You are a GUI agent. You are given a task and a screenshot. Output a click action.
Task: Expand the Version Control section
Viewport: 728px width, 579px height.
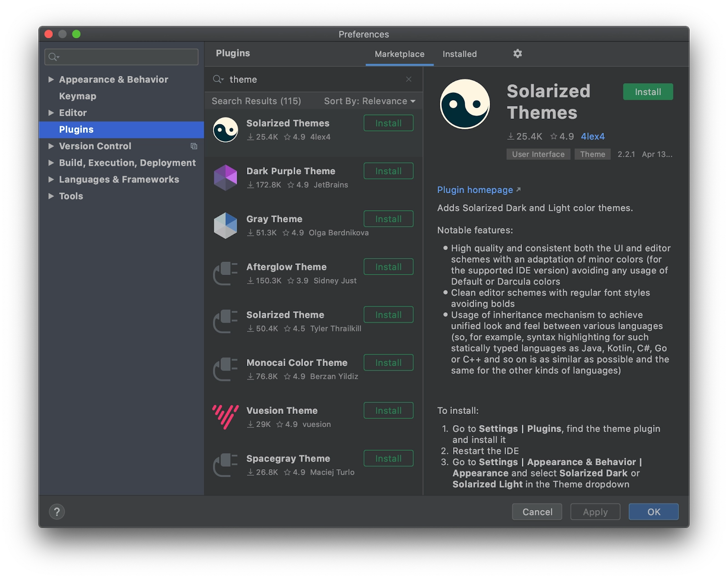click(x=51, y=146)
